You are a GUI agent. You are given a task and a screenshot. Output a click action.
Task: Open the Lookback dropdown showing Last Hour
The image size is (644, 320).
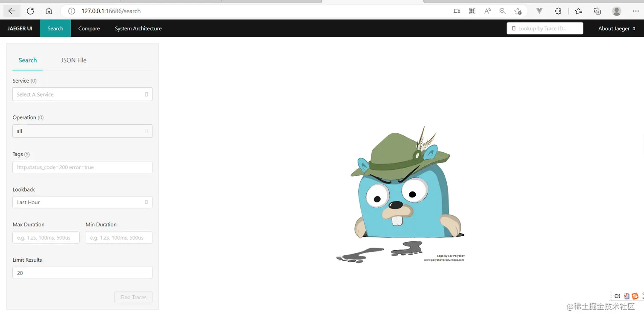point(82,202)
